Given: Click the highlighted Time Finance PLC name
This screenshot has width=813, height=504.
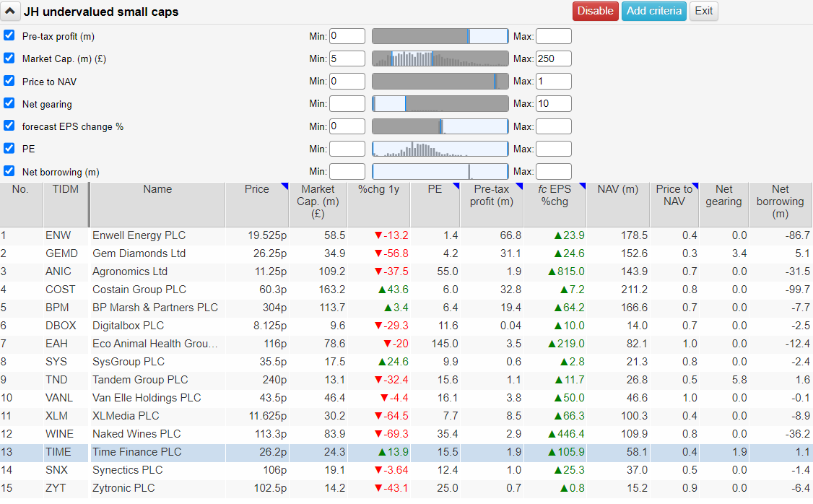Looking at the screenshot, I should click(x=137, y=452).
